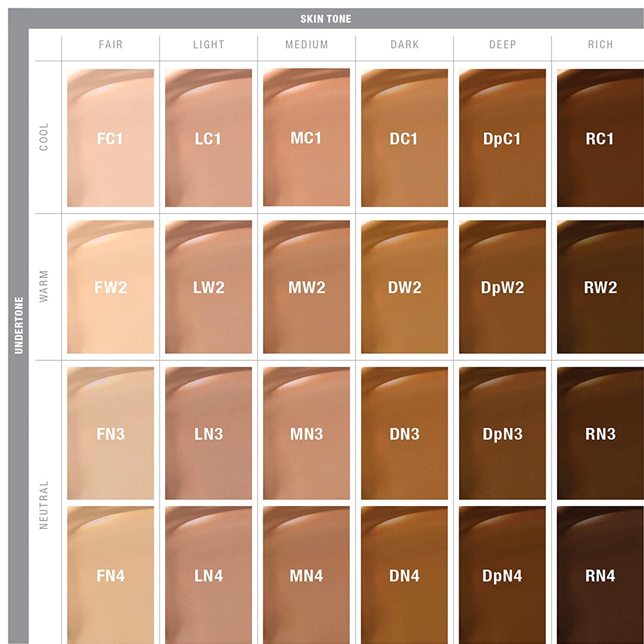Image resolution: width=644 pixels, height=644 pixels.
Task: Choose the RN4 rich neutral shade
Action: click(600, 575)
